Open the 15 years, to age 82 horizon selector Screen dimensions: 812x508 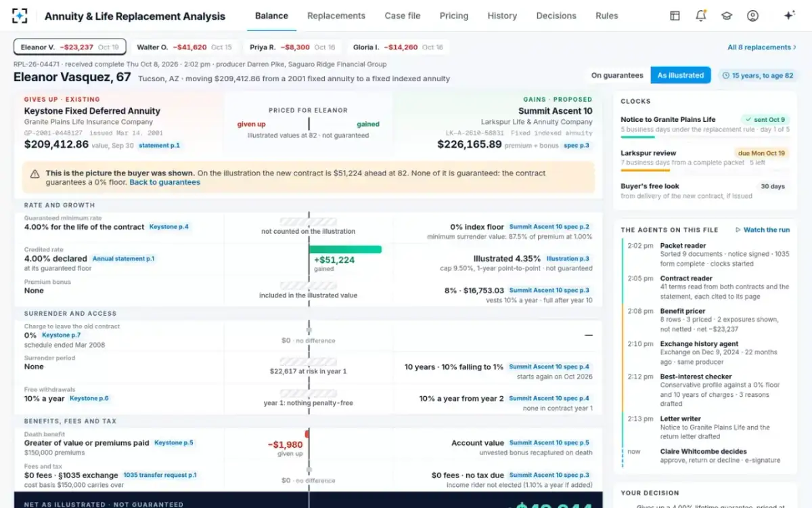[x=758, y=75]
